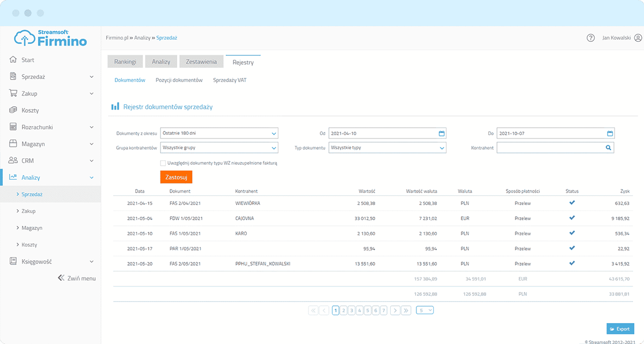Click the Kontrahent search magnifier icon
This screenshot has height=344, width=644.
coord(609,148)
